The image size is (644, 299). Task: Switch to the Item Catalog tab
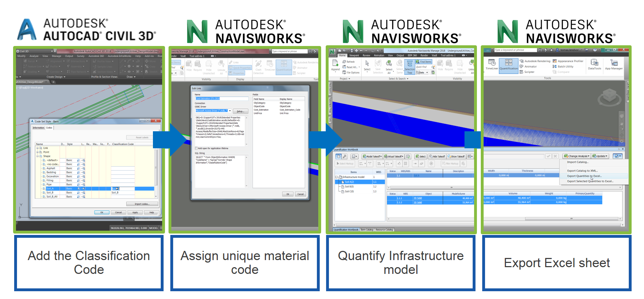click(x=367, y=230)
